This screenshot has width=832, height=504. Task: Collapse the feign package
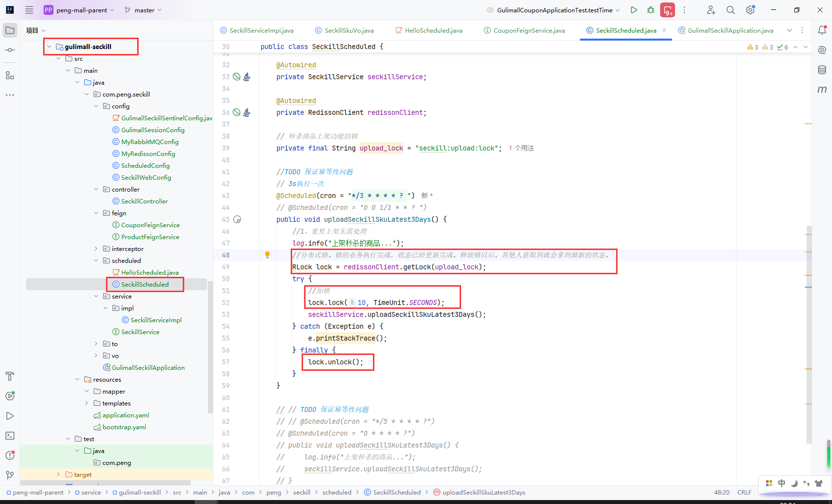click(x=96, y=213)
